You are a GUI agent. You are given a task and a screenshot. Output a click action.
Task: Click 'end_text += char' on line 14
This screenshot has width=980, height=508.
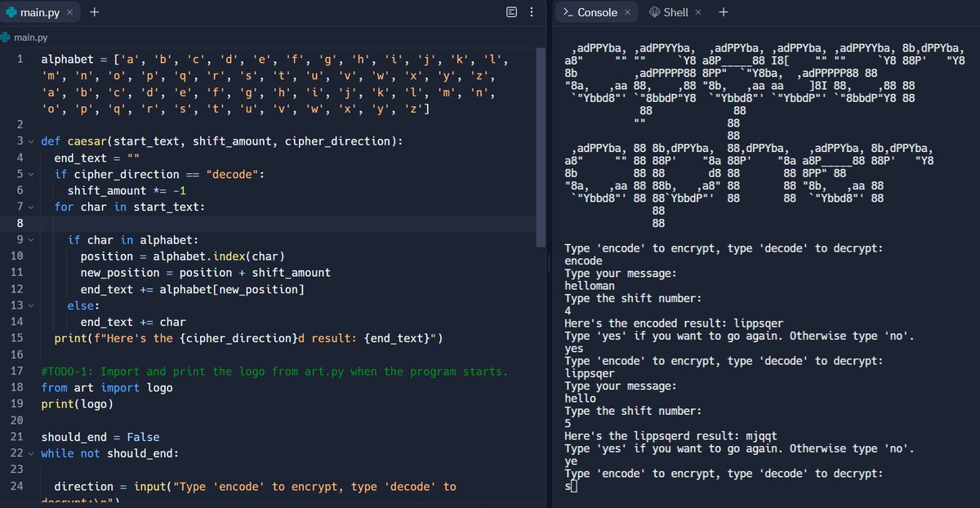coord(133,322)
